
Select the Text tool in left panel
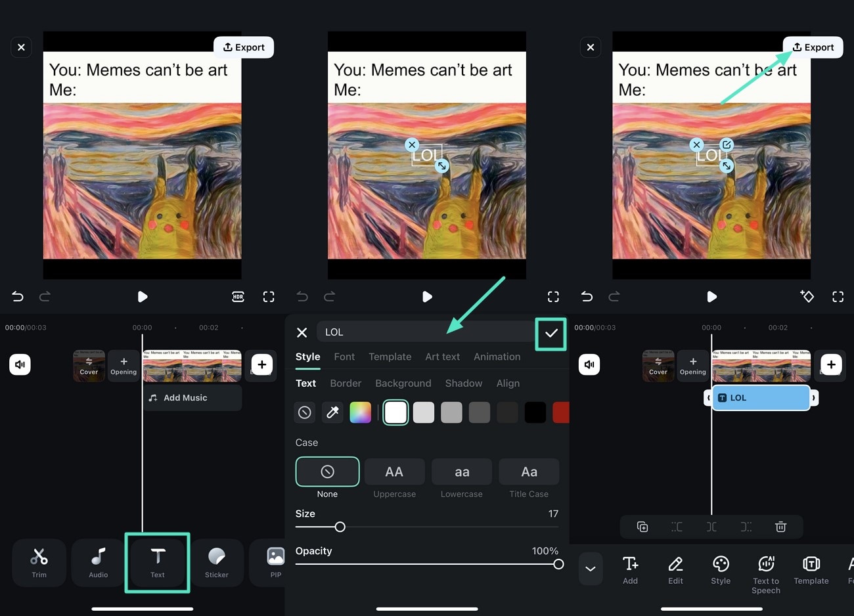(158, 563)
